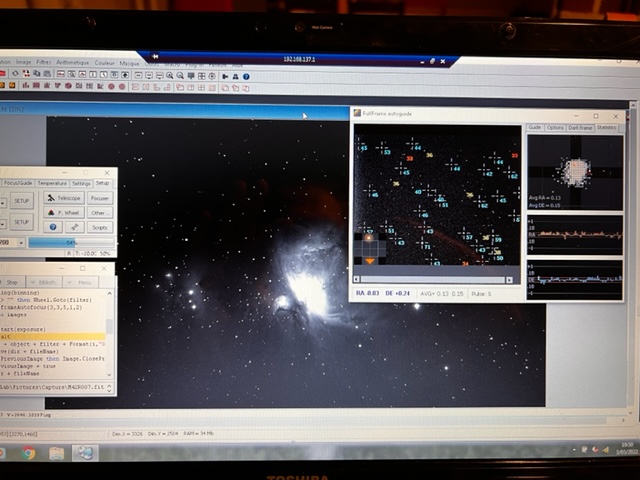Open the Masque menu
Screen dimensions: 640x480
point(129,63)
